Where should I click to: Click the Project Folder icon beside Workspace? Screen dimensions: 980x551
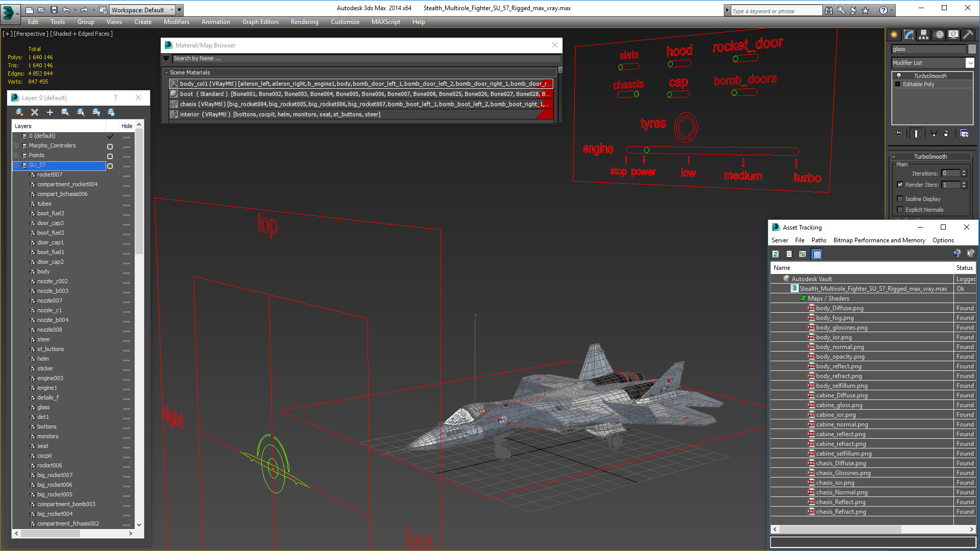pos(103,10)
